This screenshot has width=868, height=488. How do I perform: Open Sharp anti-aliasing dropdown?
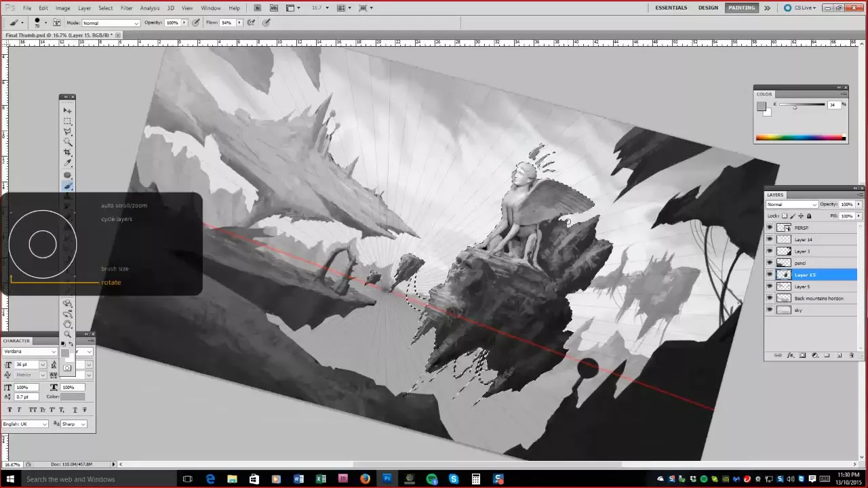click(x=74, y=424)
